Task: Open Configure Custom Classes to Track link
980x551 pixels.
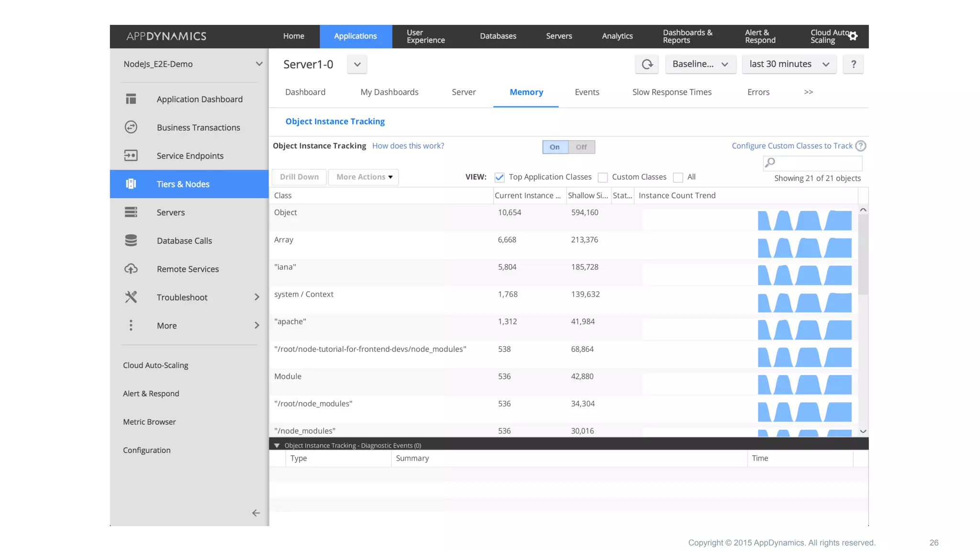Action: pyautogui.click(x=792, y=146)
